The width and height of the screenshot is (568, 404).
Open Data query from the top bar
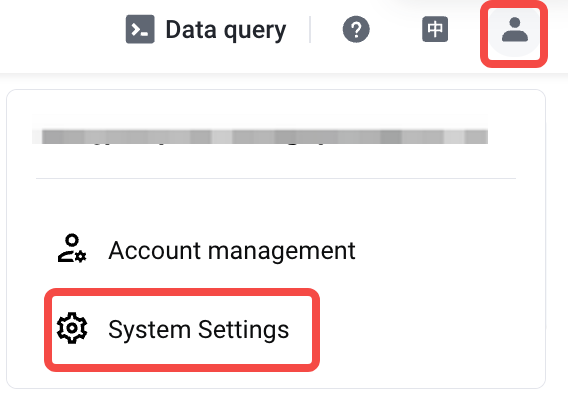[x=206, y=29]
